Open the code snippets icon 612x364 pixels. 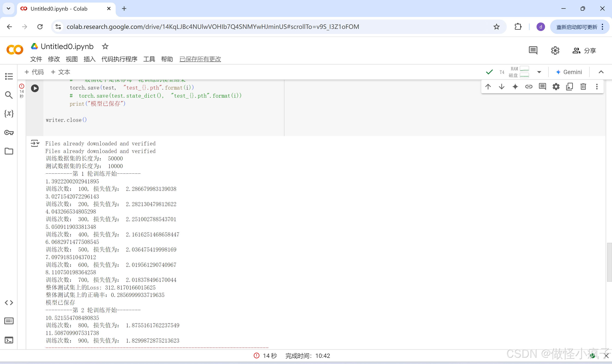(9, 302)
